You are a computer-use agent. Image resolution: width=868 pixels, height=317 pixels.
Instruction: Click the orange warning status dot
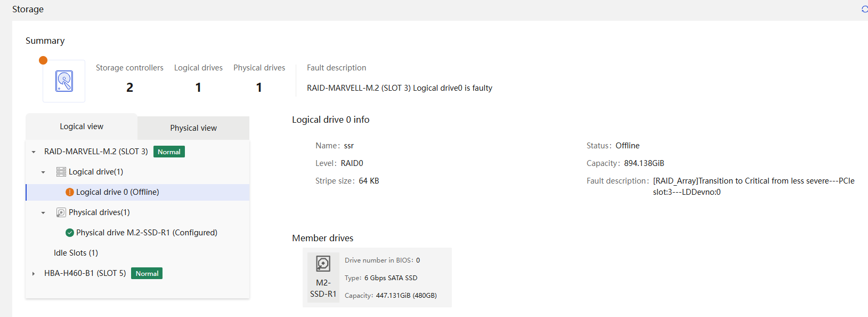pos(43,60)
